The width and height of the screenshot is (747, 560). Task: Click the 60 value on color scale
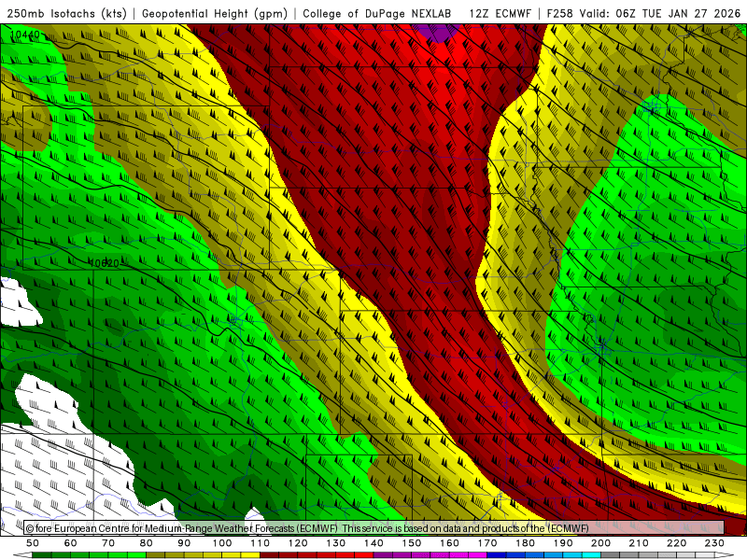click(70, 543)
